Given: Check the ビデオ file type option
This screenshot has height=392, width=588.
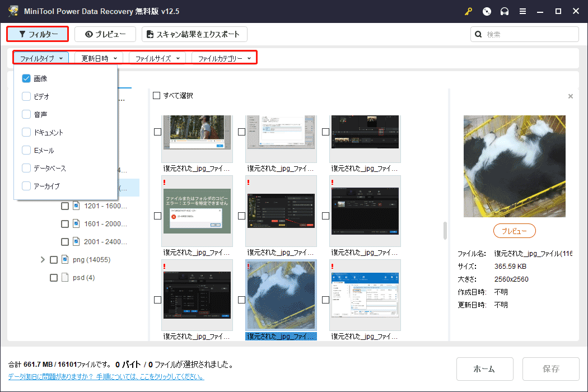Looking at the screenshot, I should tap(26, 96).
